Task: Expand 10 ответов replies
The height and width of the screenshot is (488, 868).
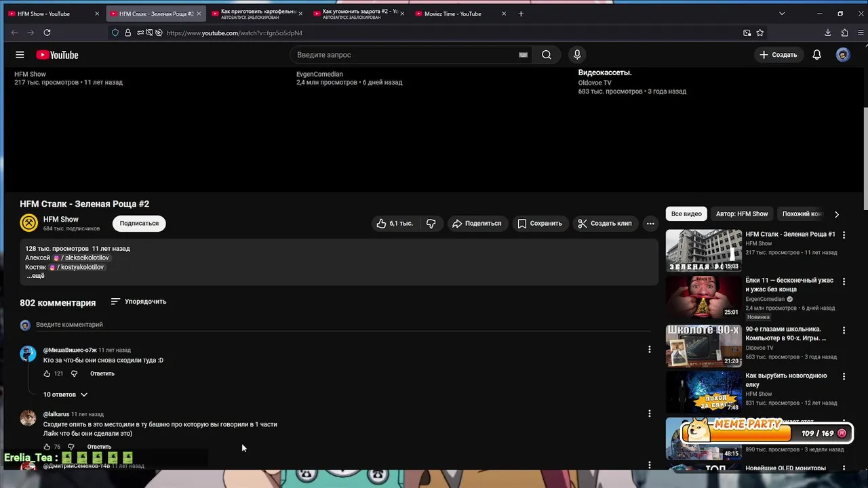Action: (65, 394)
